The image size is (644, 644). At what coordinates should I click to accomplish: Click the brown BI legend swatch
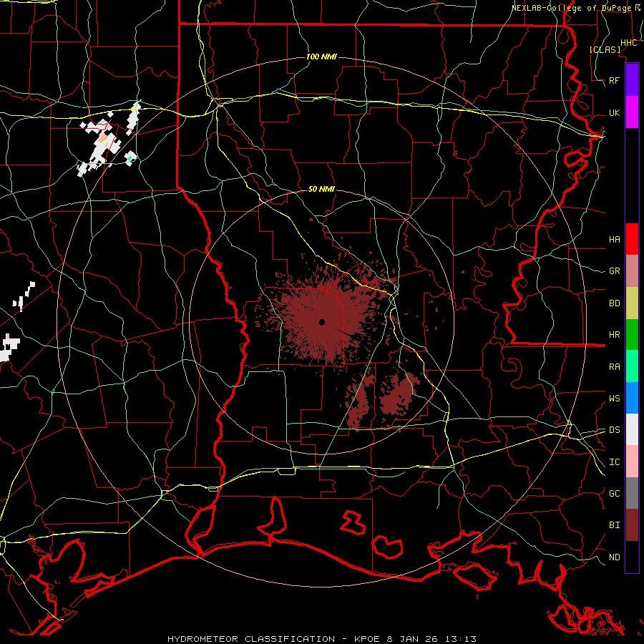tap(632, 525)
